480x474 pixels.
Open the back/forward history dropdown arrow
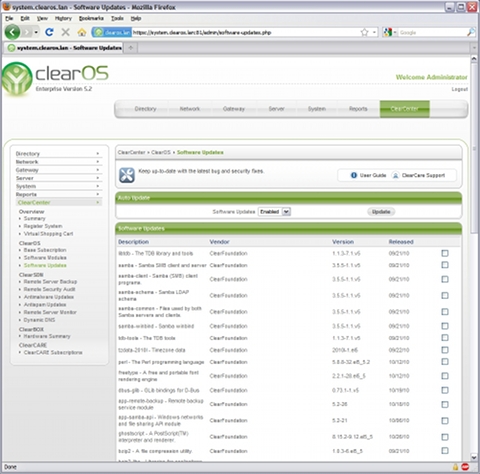coord(36,32)
